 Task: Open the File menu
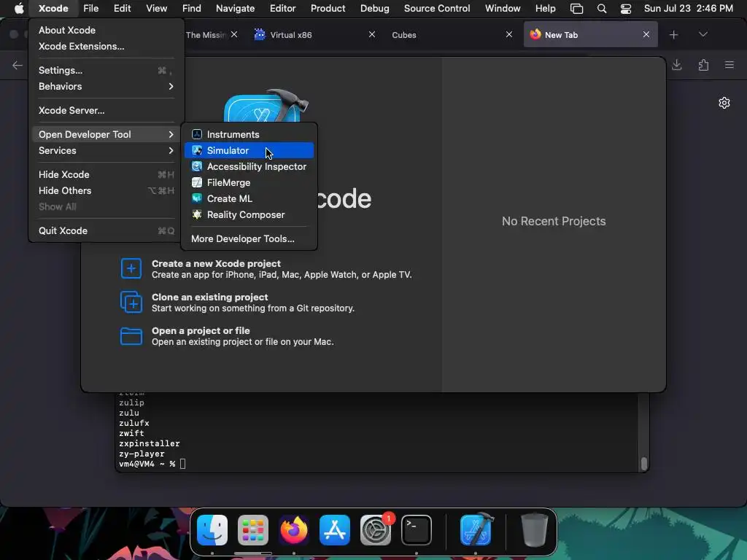click(90, 8)
